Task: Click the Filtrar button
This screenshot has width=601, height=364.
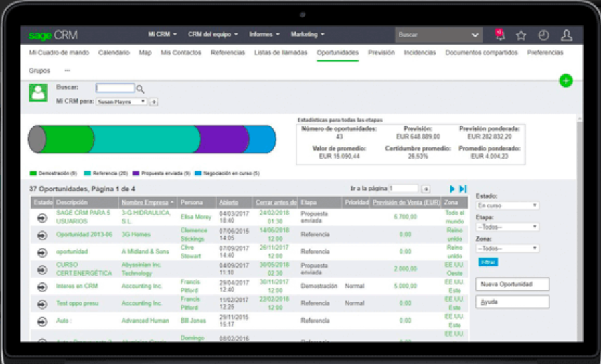Action: pyautogui.click(x=488, y=262)
